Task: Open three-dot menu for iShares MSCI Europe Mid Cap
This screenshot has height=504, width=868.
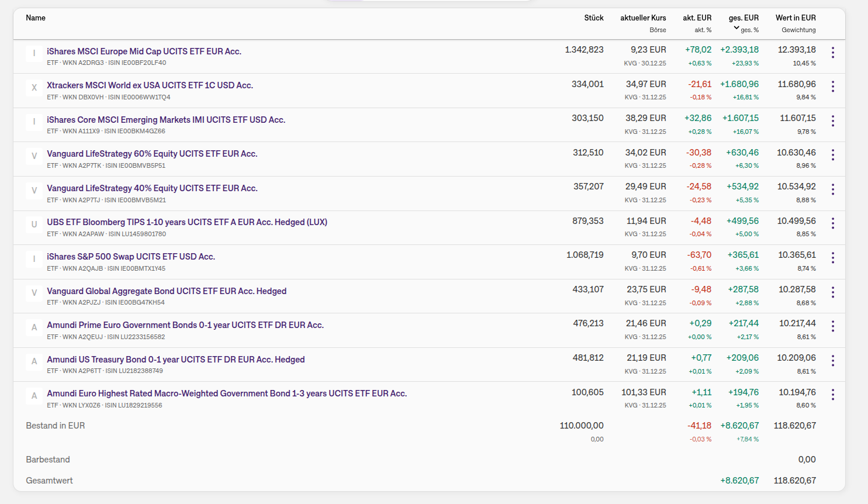Action: [x=833, y=53]
